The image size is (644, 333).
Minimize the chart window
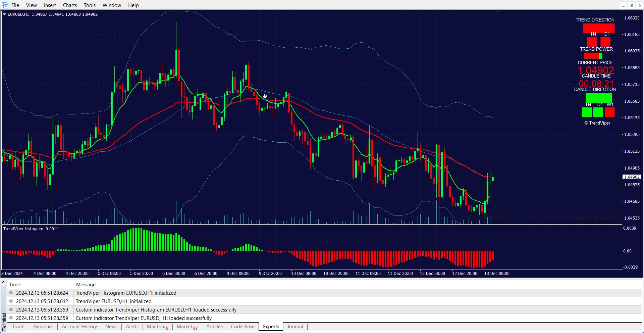point(624,5)
